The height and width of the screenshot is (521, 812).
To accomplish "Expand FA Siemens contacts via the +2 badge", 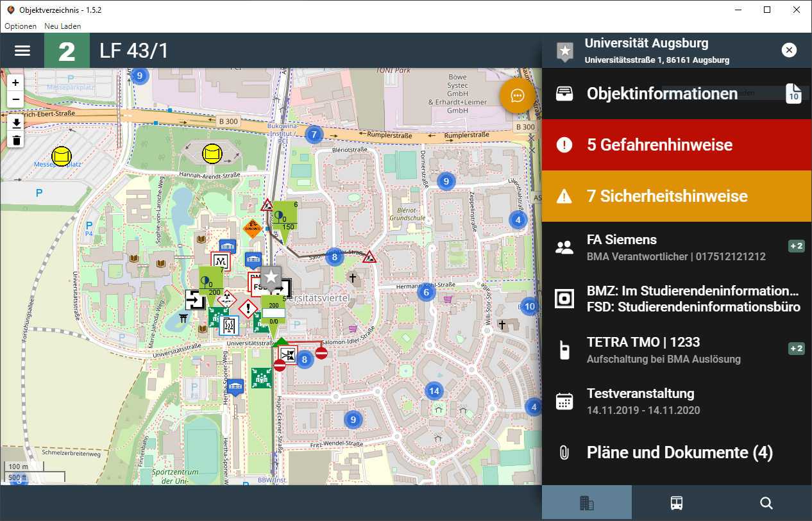I will [796, 245].
